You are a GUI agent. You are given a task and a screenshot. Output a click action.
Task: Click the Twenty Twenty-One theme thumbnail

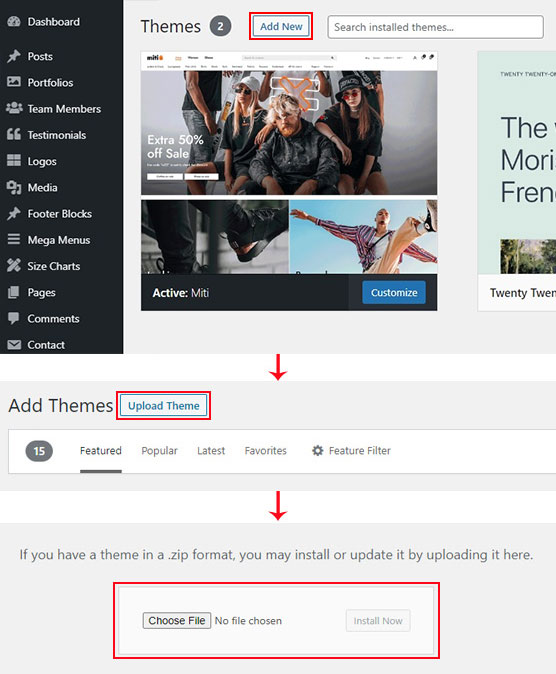(x=517, y=162)
